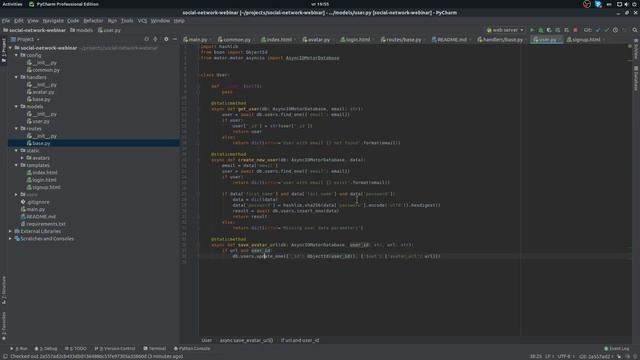Screen dimensions: 640x360
Task: Open Git history clock icon
Action: 615,30
